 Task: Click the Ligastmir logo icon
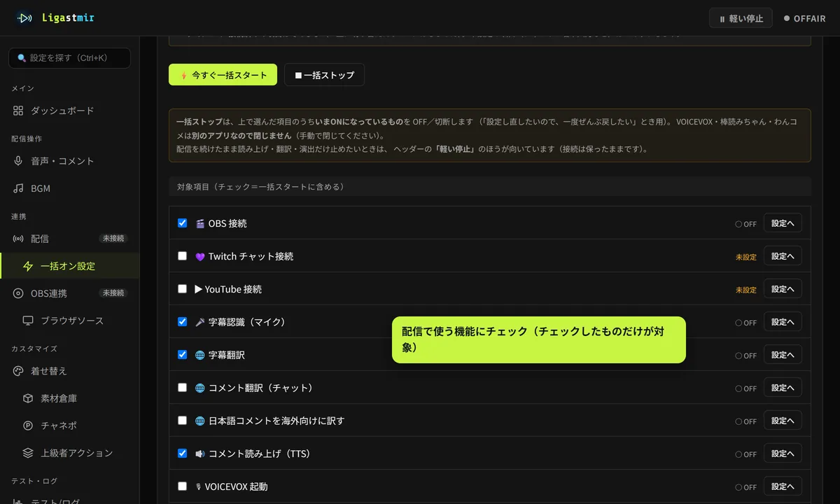(x=24, y=17)
